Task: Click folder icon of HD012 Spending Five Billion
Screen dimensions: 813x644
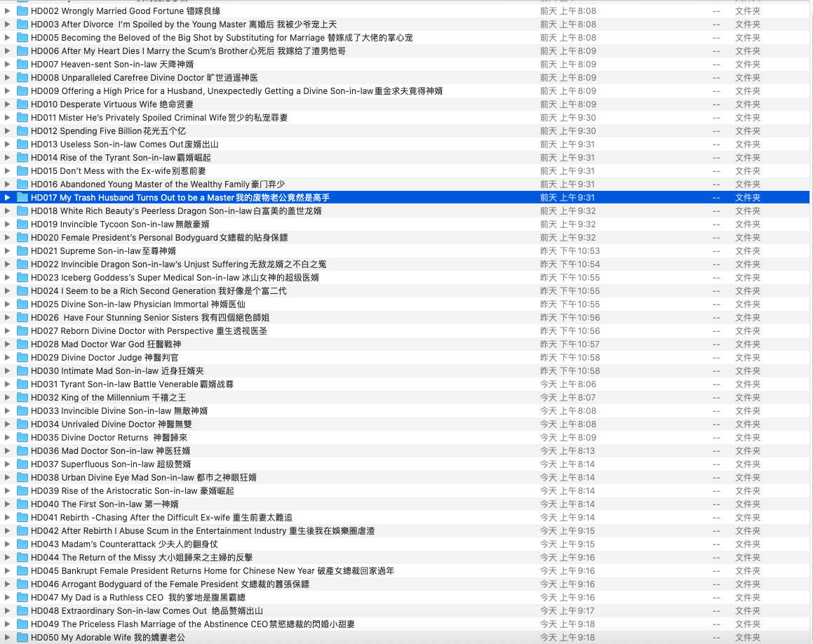Action: [x=22, y=131]
